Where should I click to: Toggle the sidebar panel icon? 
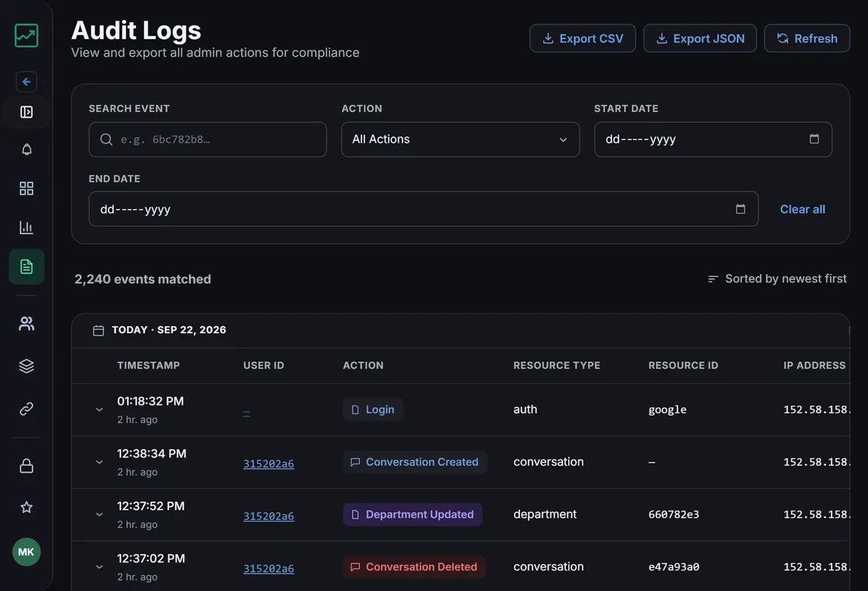click(26, 112)
